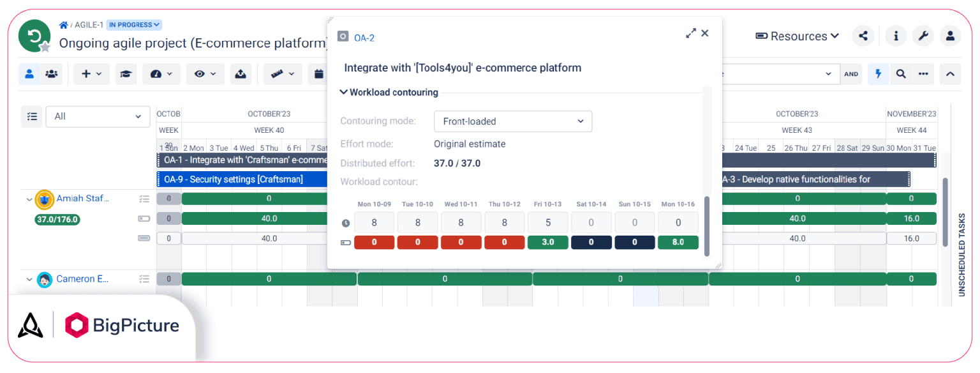Click the Gantt vertical scrollbar
The width and height of the screenshot is (980, 373).
point(946,212)
